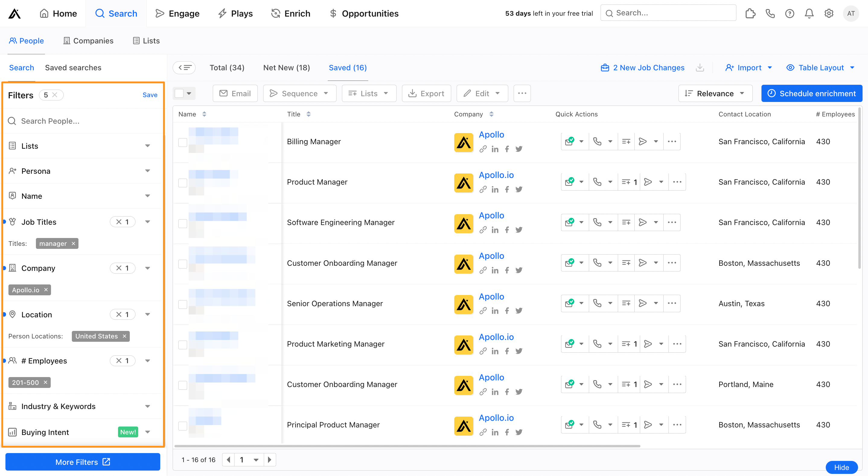Open the More Filters button
Viewport: 868px width, 476px height.
pyautogui.click(x=83, y=462)
